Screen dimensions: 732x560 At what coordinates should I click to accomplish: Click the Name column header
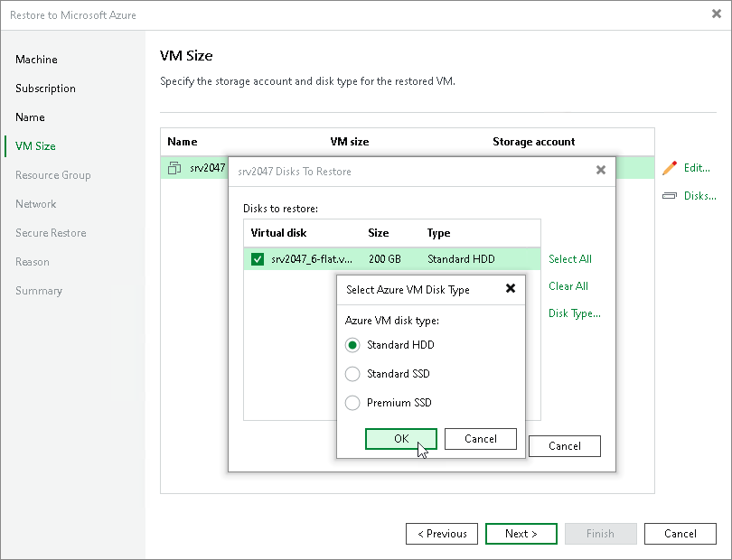[183, 142]
